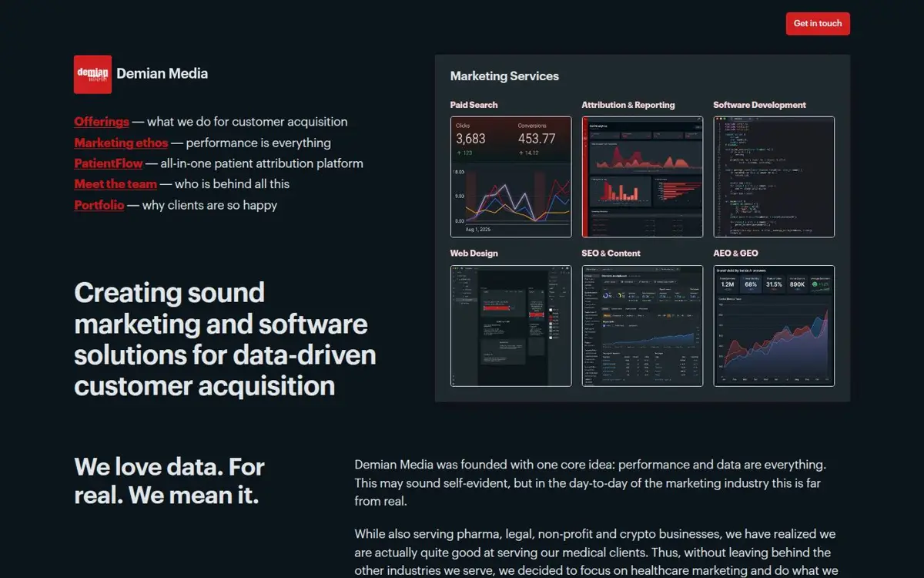
Task: Click the 453.77 conversions value
Action: click(x=537, y=139)
